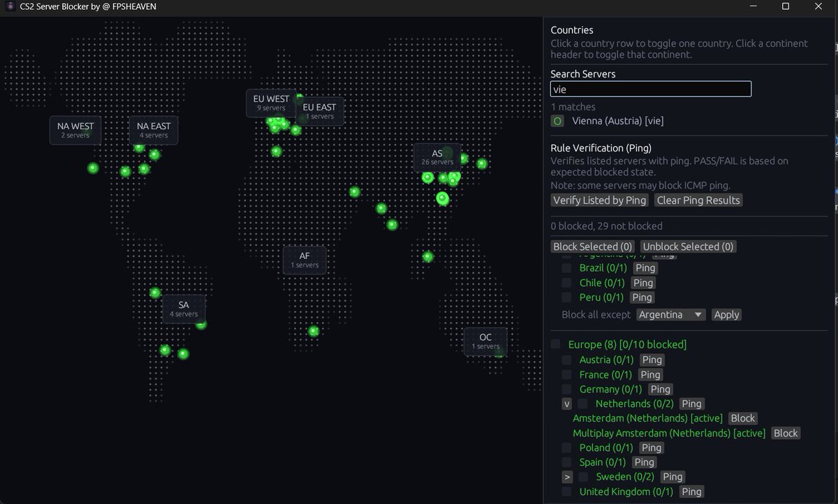
Task: Select the NA WEST region label on map
Action: [75, 130]
